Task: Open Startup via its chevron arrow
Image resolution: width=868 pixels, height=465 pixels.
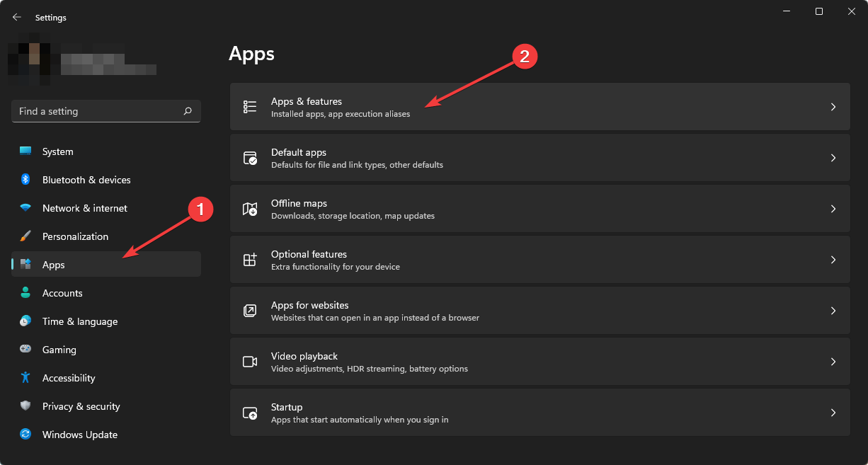Action: [833, 412]
